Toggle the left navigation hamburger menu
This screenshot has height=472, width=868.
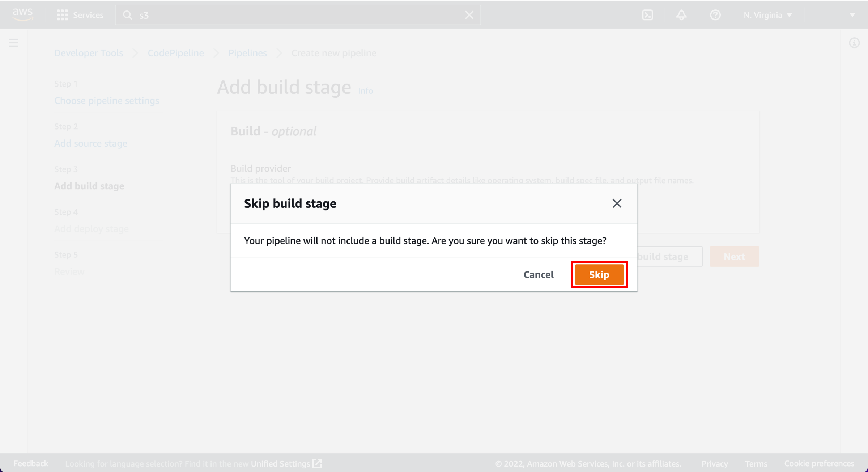(13, 43)
